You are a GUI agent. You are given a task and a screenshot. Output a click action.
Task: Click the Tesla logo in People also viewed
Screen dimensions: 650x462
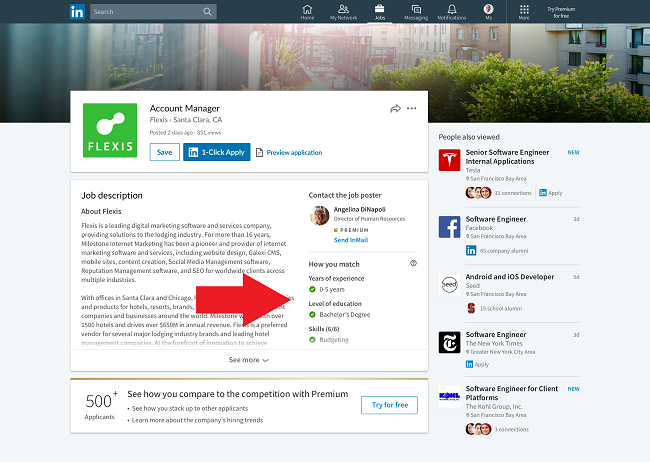coord(449,160)
